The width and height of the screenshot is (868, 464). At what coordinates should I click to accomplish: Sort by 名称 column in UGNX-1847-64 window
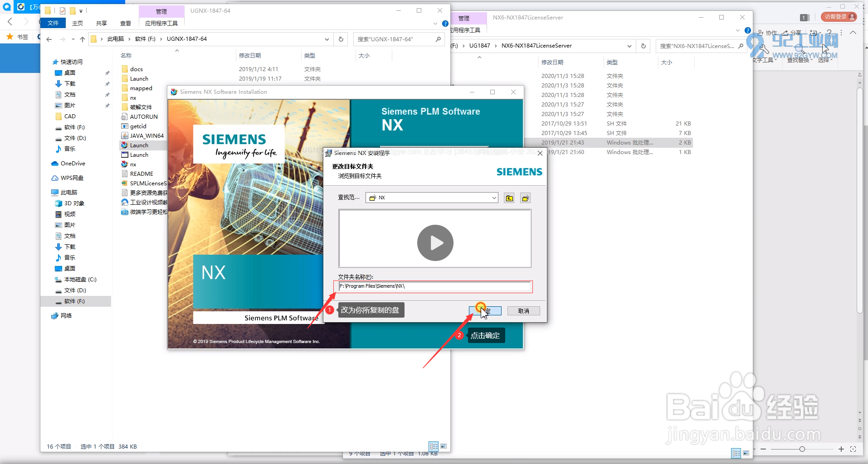(x=126, y=56)
